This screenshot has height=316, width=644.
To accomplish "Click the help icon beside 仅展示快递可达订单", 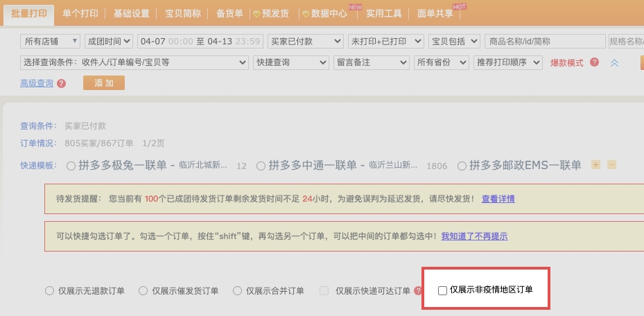I will [418, 290].
